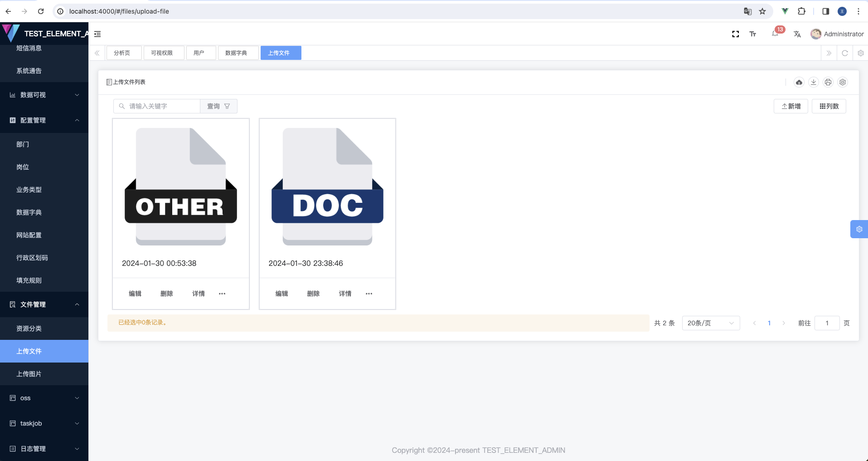
Task: Open the font size (Tt) icon
Action: click(x=753, y=34)
